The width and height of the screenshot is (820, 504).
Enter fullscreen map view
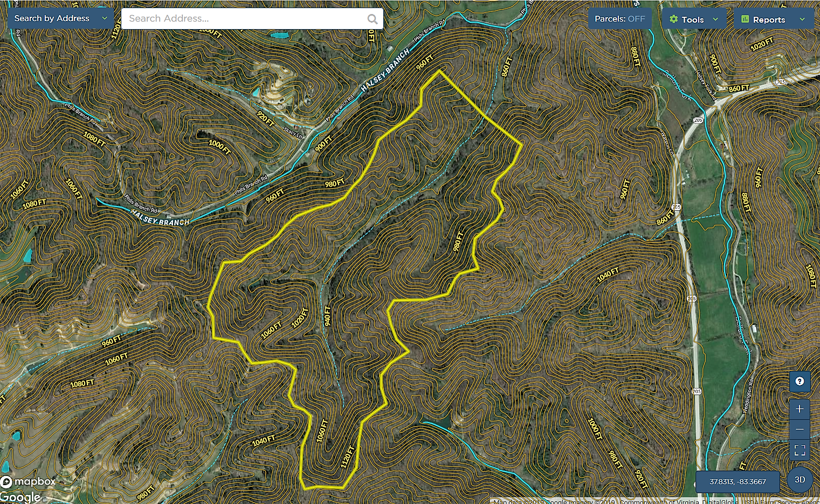[x=800, y=449]
